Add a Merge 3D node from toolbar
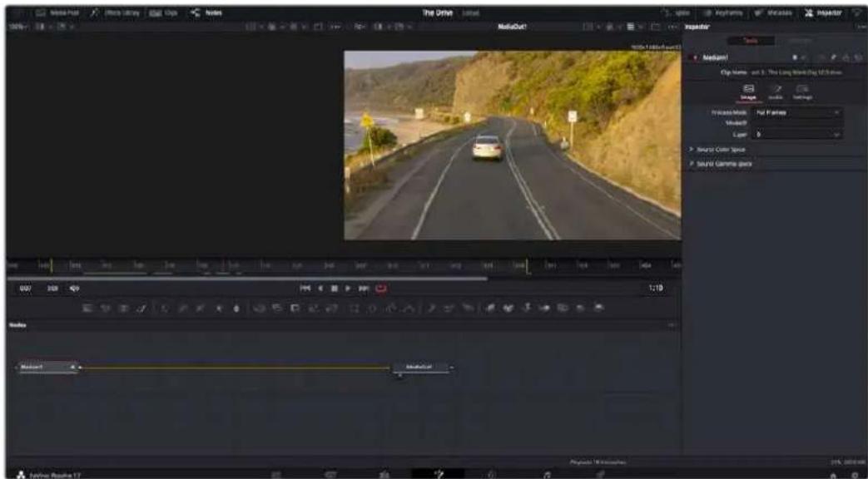 pyautogui.click(x=546, y=308)
